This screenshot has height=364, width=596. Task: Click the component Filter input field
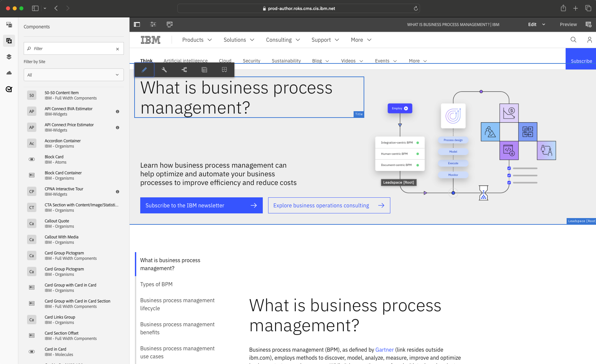tap(74, 48)
